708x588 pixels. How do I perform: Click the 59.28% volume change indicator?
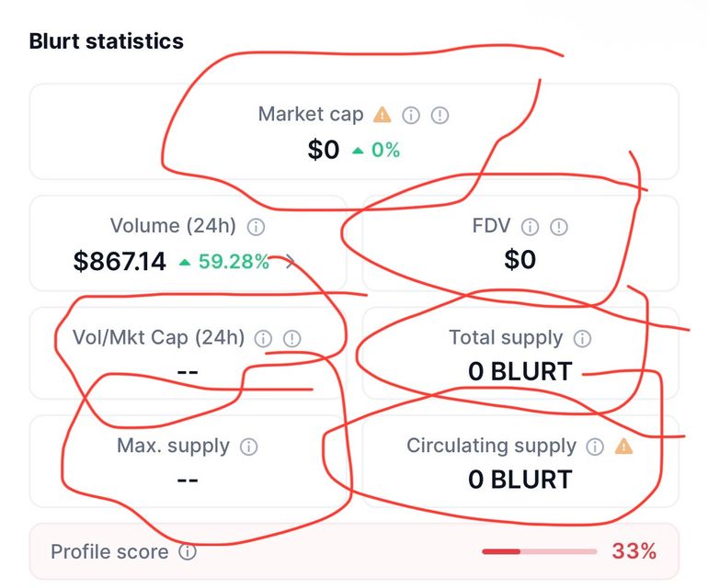225,262
